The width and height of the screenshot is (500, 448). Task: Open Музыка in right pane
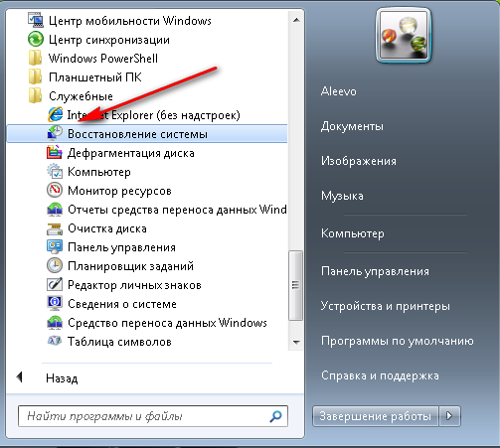[342, 196]
